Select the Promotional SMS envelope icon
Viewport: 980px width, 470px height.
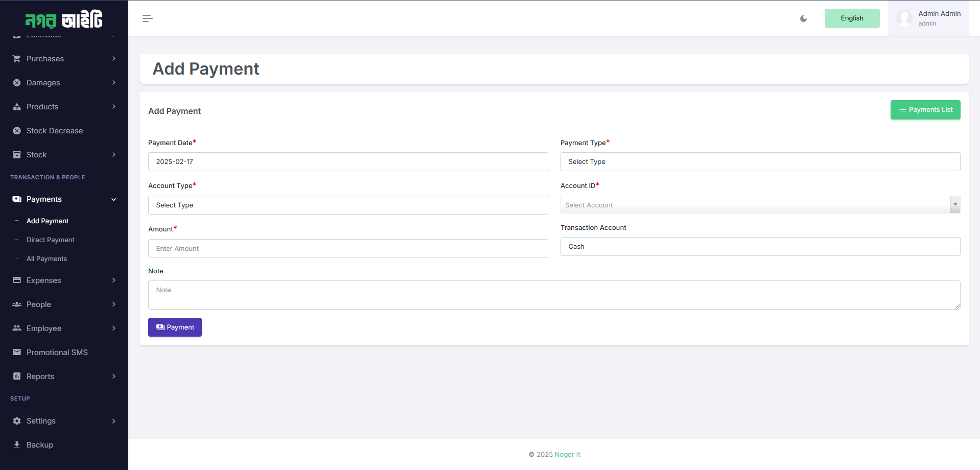(x=16, y=352)
